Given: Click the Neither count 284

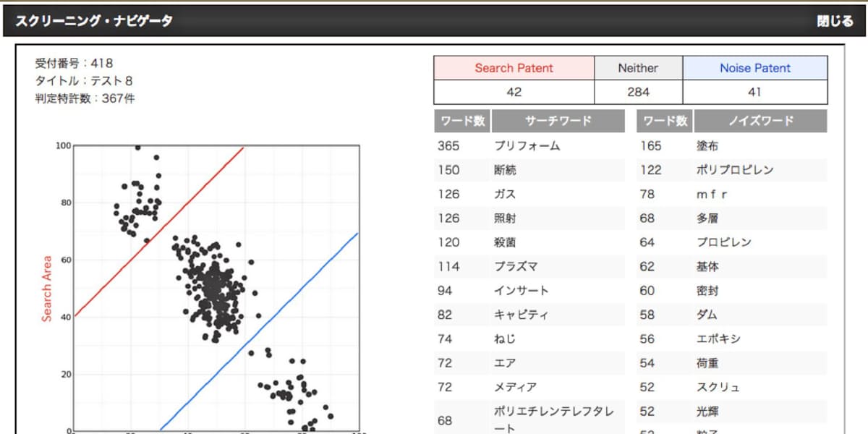Looking at the screenshot, I should tap(638, 92).
